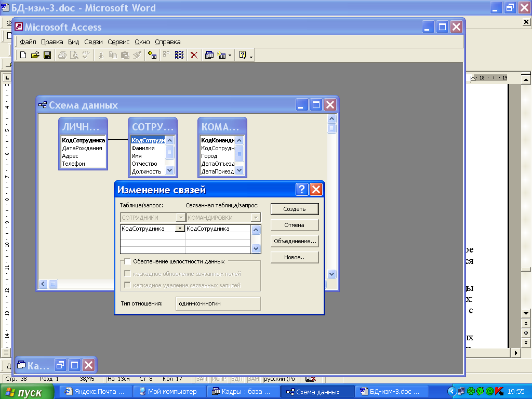The image size is (532, 399).
Task: Click the Новое.. button
Action: pyautogui.click(x=295, y=257)
